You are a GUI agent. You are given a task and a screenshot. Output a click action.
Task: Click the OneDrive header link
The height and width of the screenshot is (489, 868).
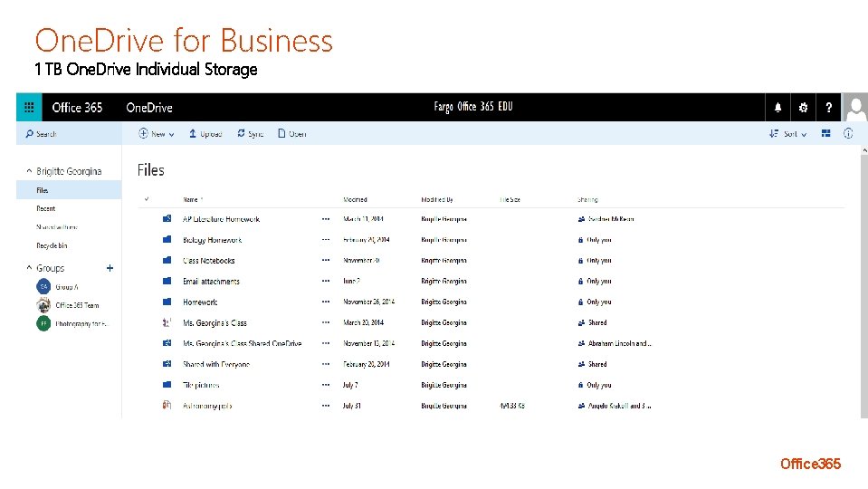point(149,108)
